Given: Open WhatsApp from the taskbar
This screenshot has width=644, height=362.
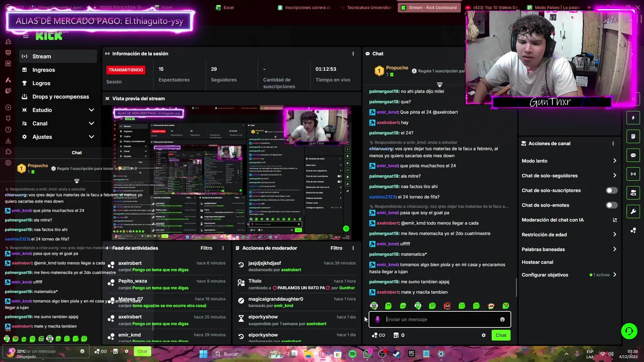Looking at the screenshot, I should point(367,354).
